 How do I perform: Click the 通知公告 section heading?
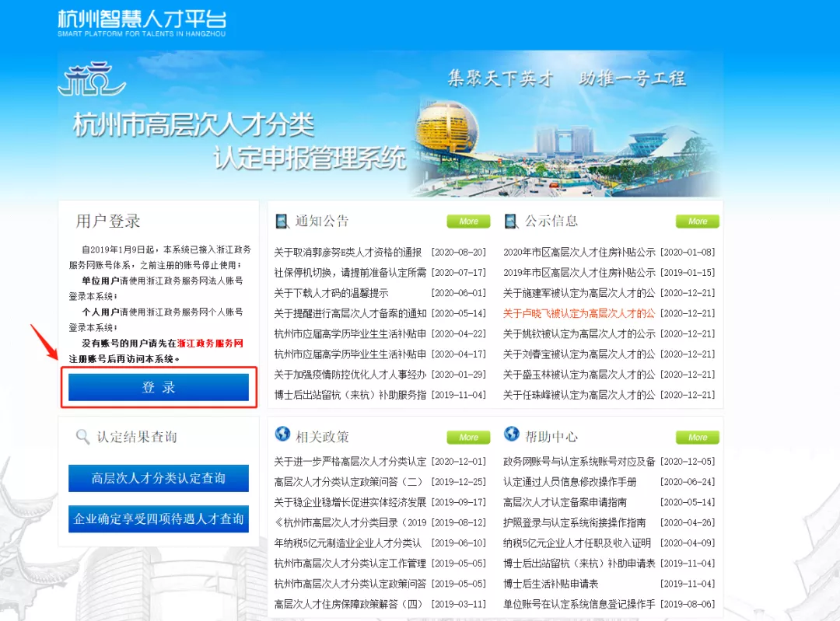coord(322,221)
